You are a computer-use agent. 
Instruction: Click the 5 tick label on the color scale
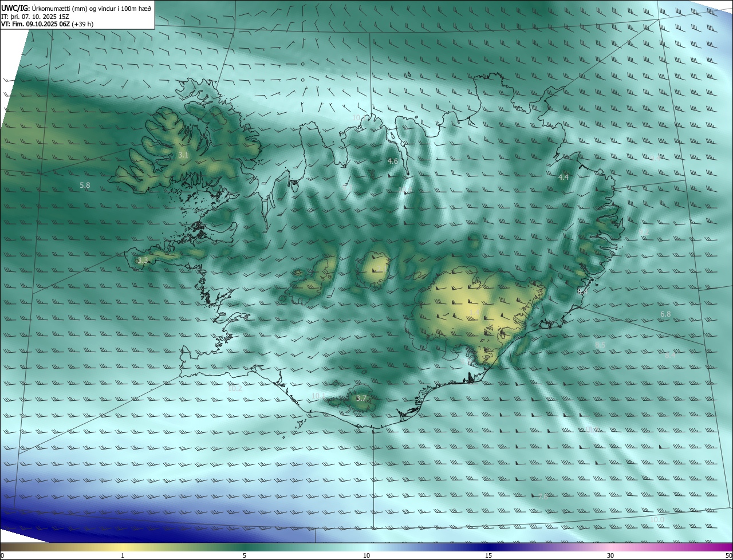point(245,555)
